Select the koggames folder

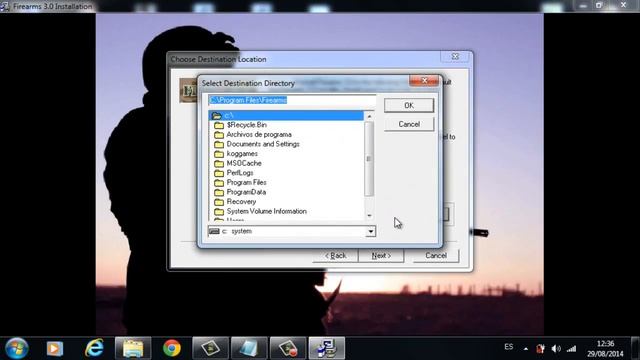(x=242, y=154)
